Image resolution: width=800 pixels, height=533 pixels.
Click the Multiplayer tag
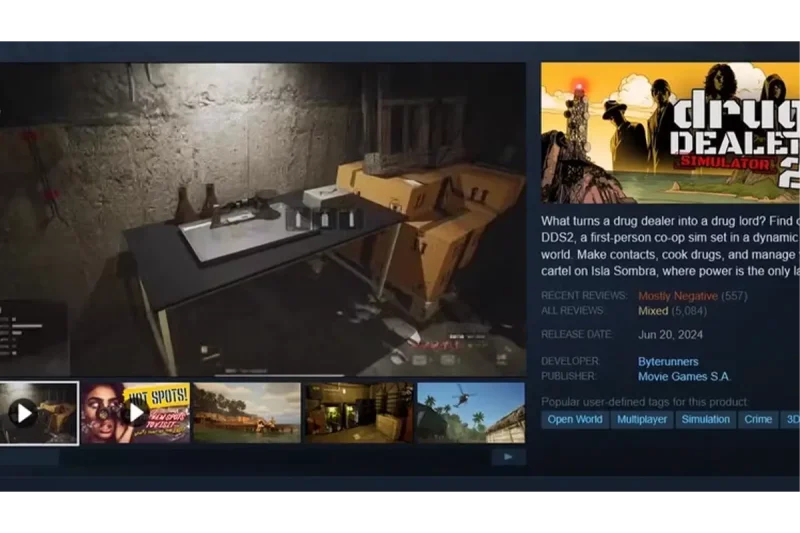pos(642,419)
